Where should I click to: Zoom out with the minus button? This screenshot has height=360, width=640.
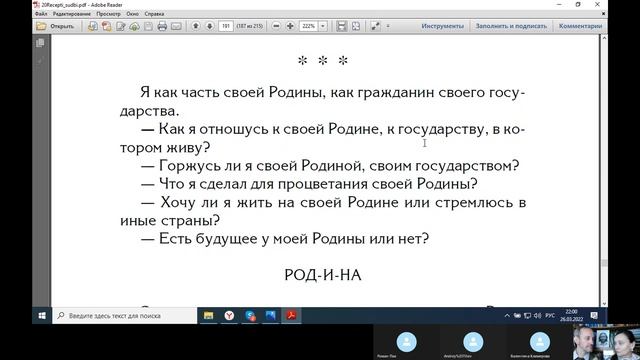[x=276, y=26]
